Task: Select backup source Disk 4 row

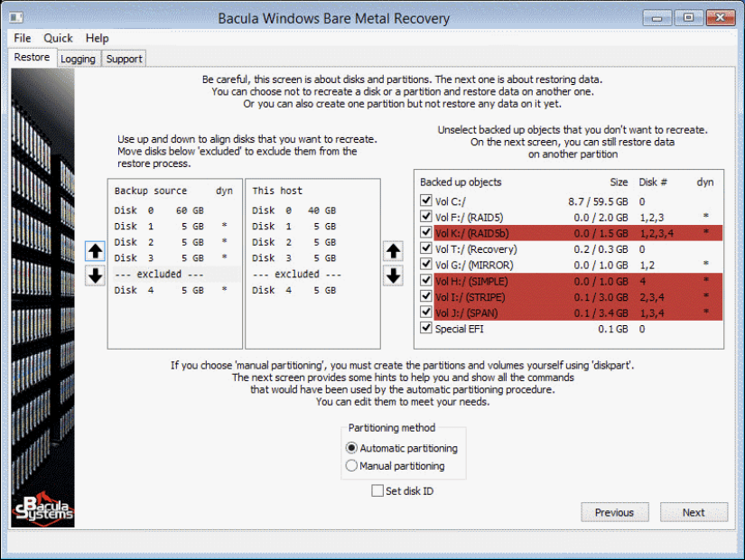Action: tap(175, 291)
